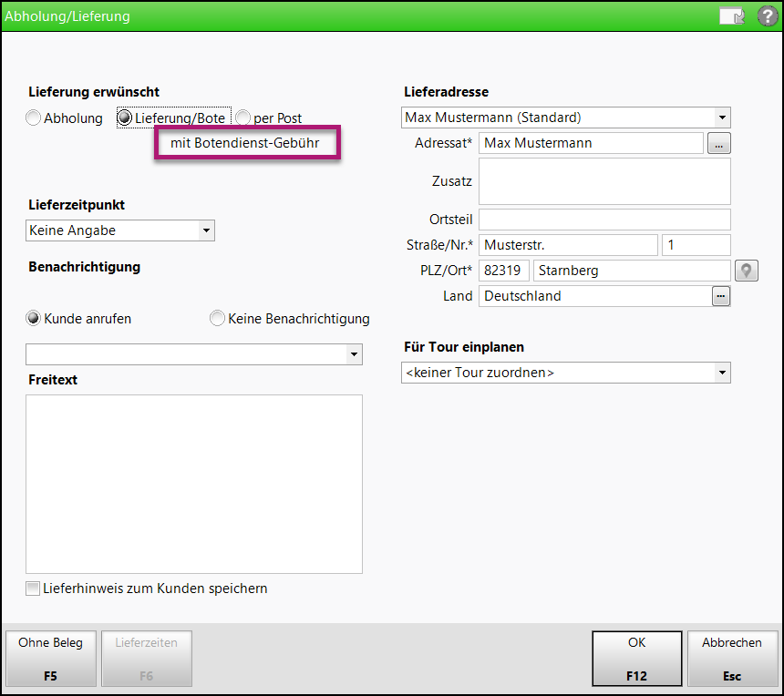Choose the per Post delivery option
The width and height of the screenshot is (784, 696).
[x=243, y=118]
